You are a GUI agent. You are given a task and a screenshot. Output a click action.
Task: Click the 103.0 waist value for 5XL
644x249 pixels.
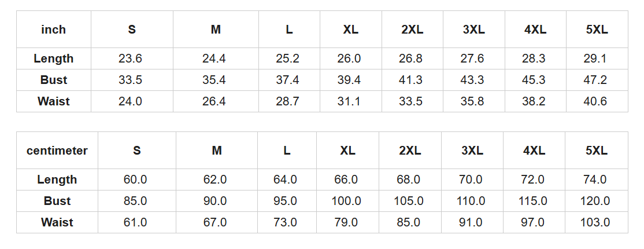tap(595, 222)
